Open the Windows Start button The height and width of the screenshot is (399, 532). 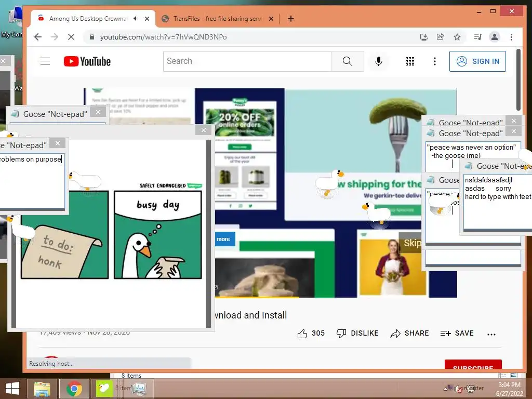[x=12, y=389]
